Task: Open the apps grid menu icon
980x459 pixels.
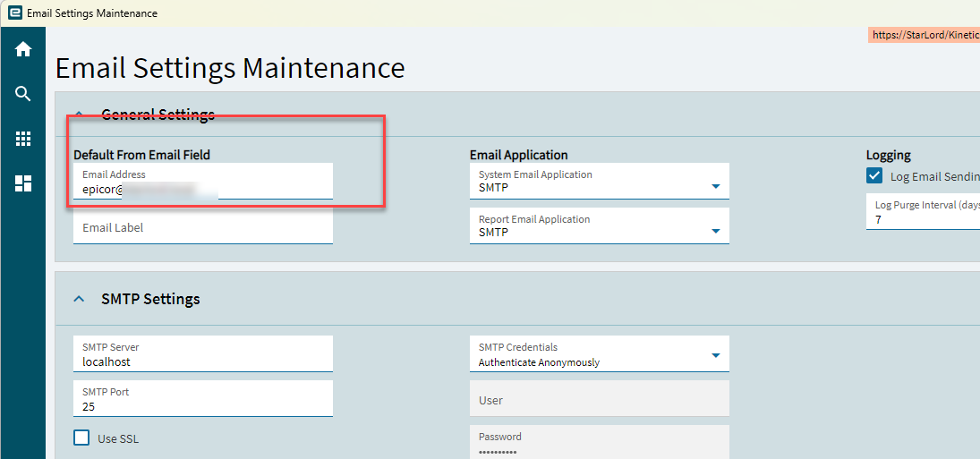Action: coord(23,139)
